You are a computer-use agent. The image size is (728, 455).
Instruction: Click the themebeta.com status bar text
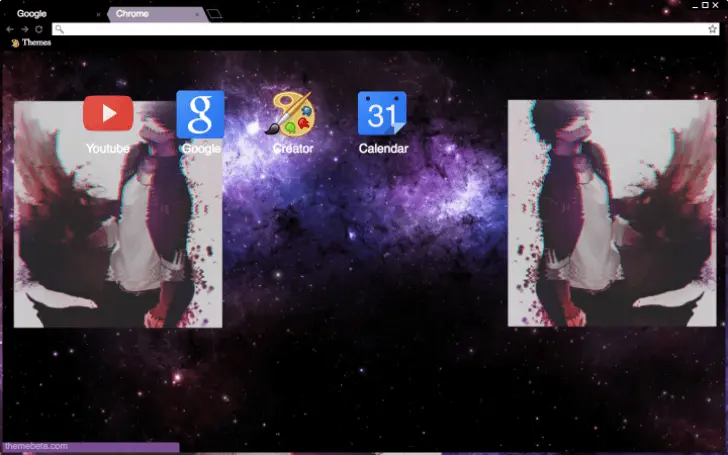coord(36,446)
